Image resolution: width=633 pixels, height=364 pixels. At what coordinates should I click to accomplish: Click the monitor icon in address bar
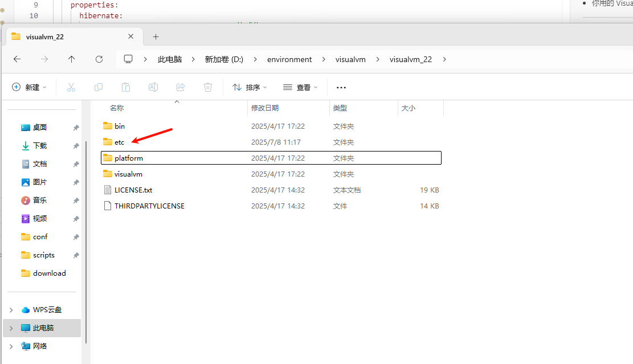tap(128, 59)
